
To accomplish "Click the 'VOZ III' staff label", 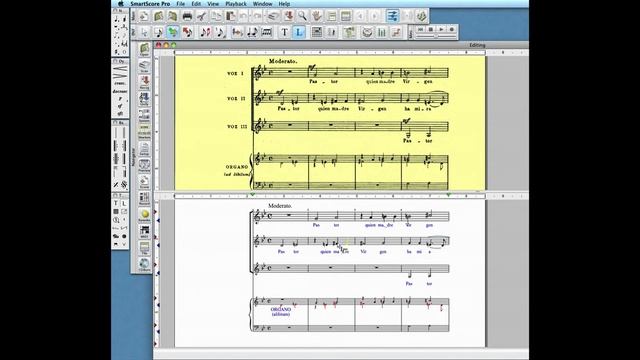I will [x=237, y=127].
